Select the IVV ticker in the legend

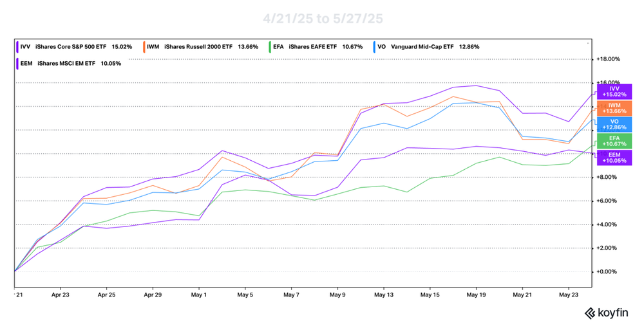[x=25, y=47]
